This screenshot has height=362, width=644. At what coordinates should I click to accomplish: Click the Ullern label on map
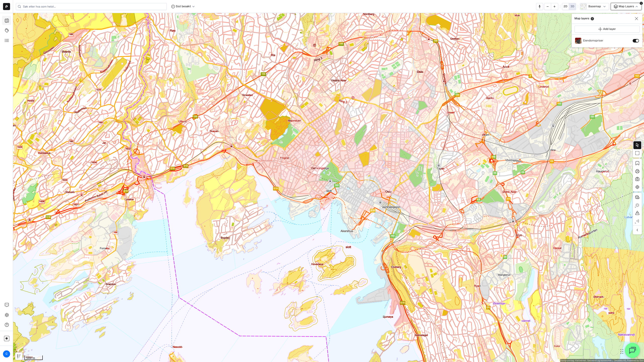pyautogui.click(x=182, y=121)
